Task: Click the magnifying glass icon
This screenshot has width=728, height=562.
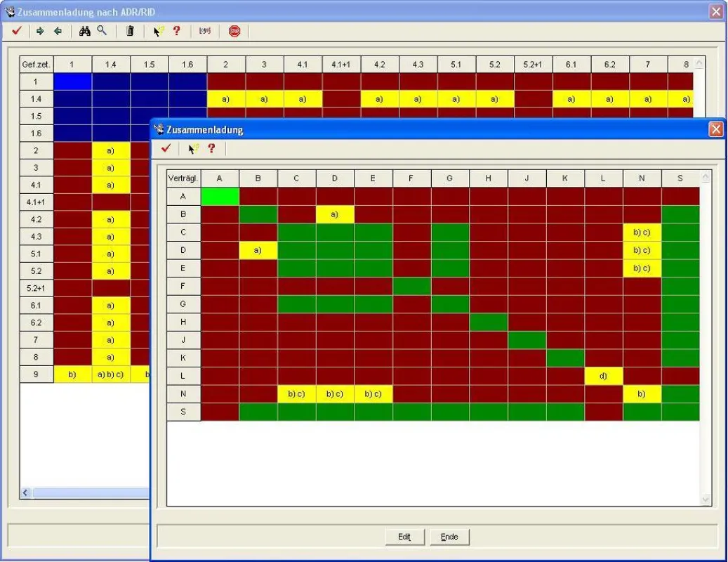Action: [102, 31]
